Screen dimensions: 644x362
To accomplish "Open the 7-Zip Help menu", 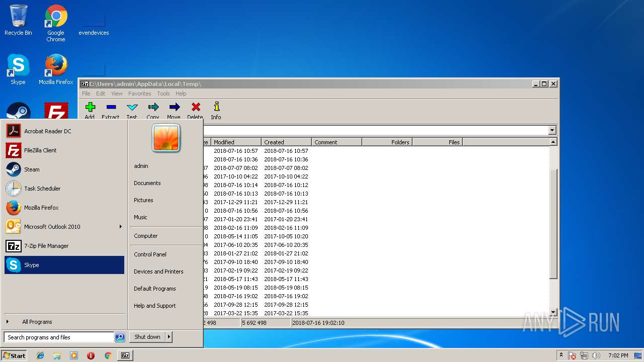I will (x=181, y=94).
